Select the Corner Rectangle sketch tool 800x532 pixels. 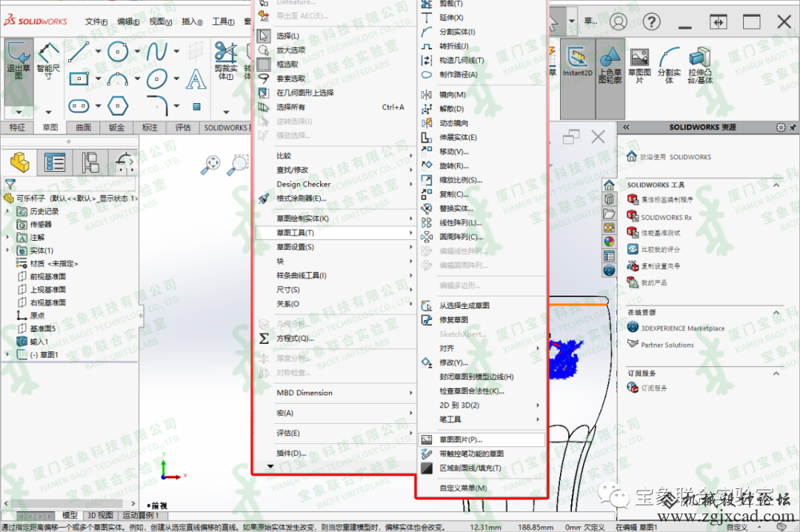point(79,79)
